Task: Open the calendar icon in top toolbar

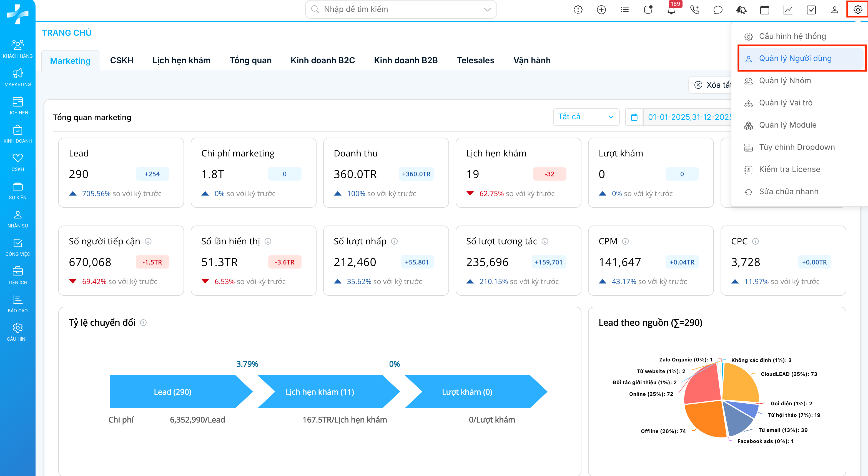Action: tap(764, 10)
